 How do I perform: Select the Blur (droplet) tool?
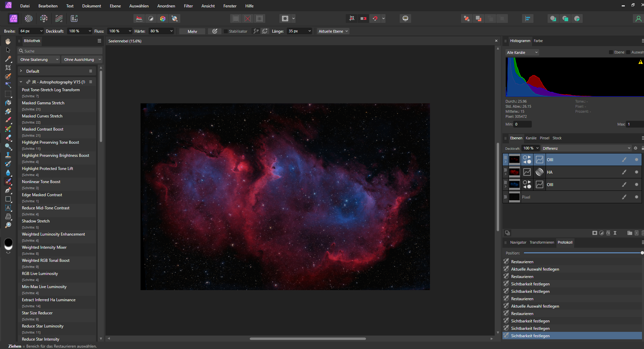click(8, 173)
